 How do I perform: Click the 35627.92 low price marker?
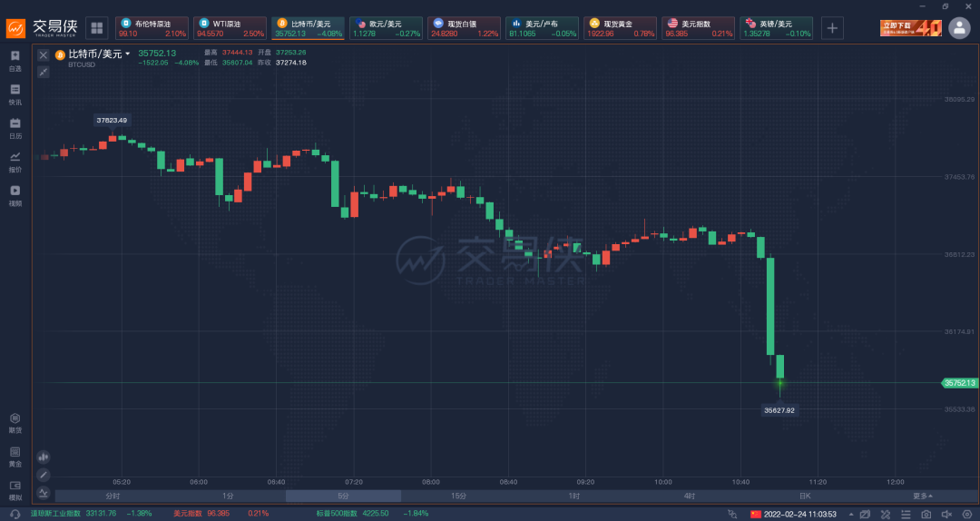click(779, 410)
